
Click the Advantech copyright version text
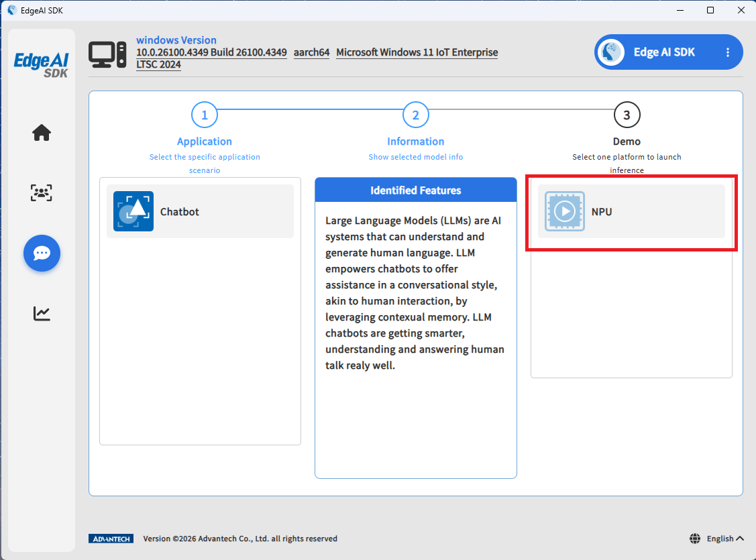(x=240, y=539)
